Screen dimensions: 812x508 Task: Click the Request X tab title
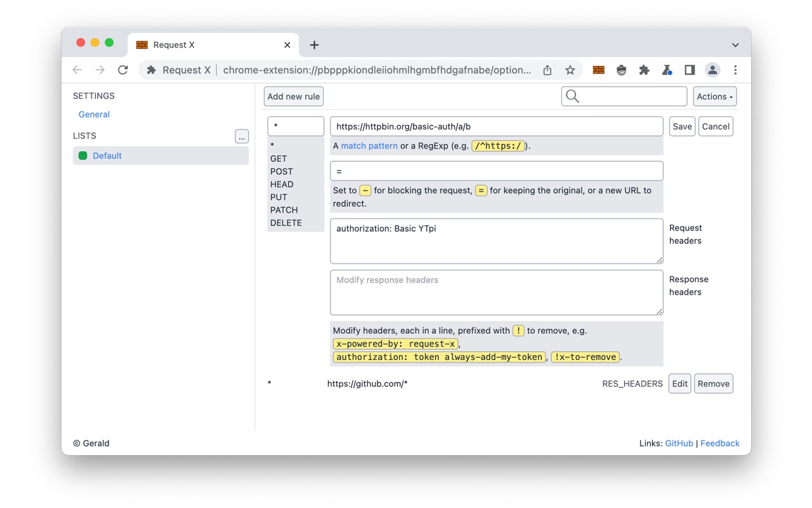point(174,45)
